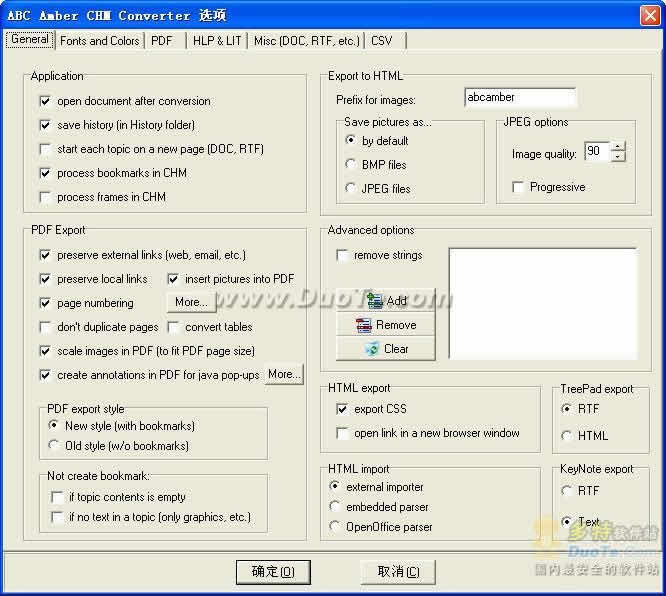This screenshot has width=666, height=596.
Task: Toggle insert pictures into PDF
Action: pyautogui.click(x=173, y=279)
